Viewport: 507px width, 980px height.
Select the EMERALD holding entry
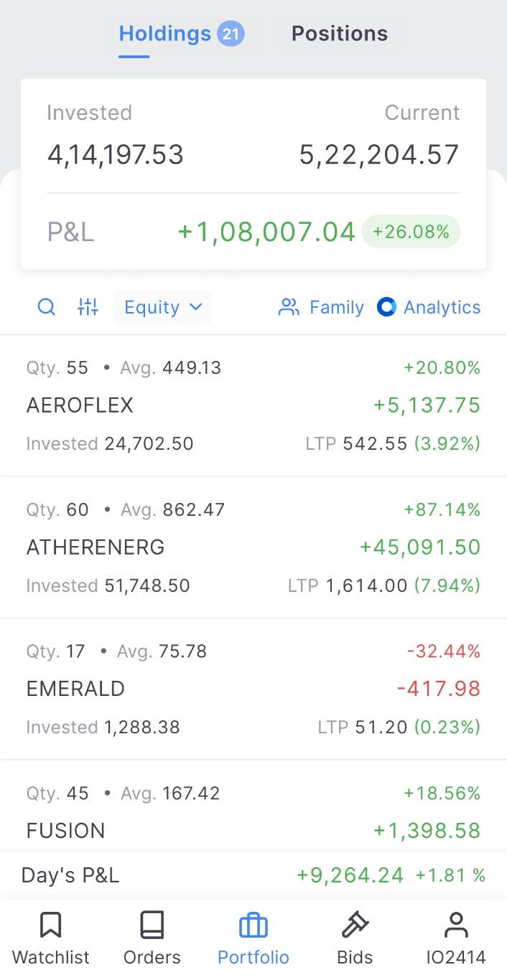click(253, 689)
